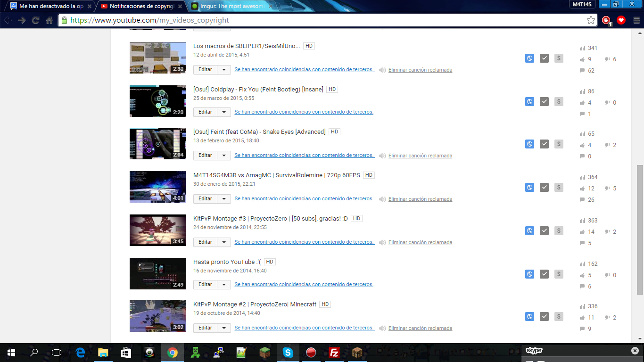This screenshot has height=362, width=644.
Task: Click the globe privacy icon for KitPvP Montage #2
Action: click(529, 317)
